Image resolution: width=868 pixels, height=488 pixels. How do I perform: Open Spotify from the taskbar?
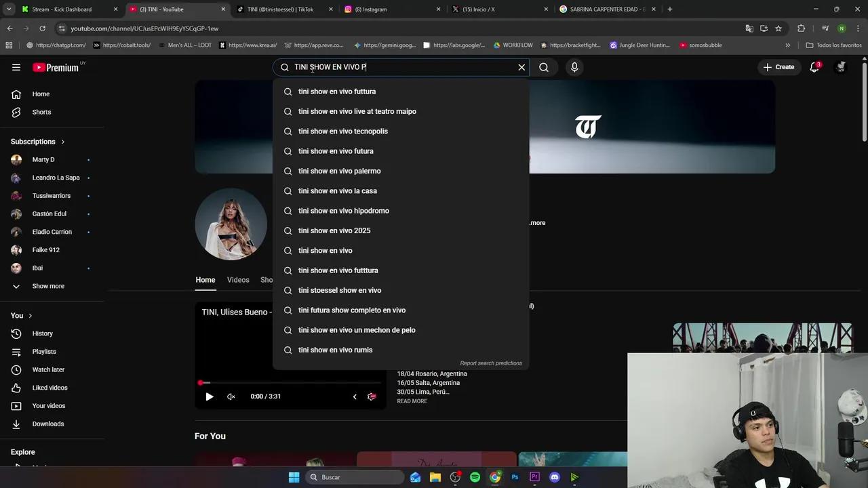pyautogui.click(x=475, y=477)
